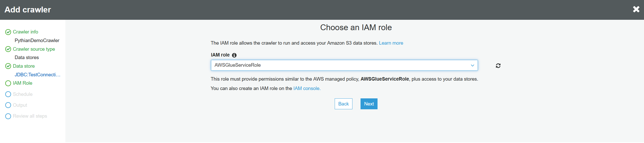Click the IAM Role step circle icon

8,83
